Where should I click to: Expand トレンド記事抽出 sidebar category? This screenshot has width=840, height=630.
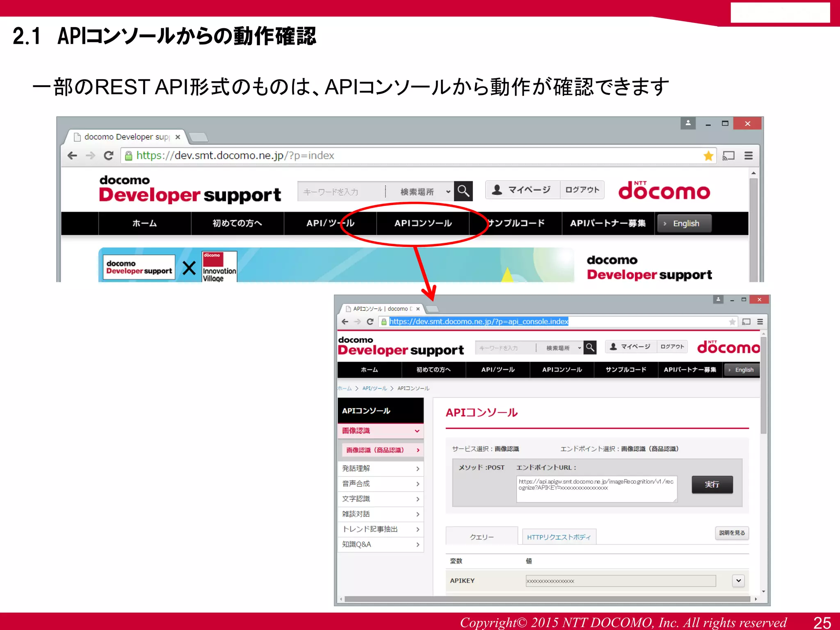[x=381, y=529]
